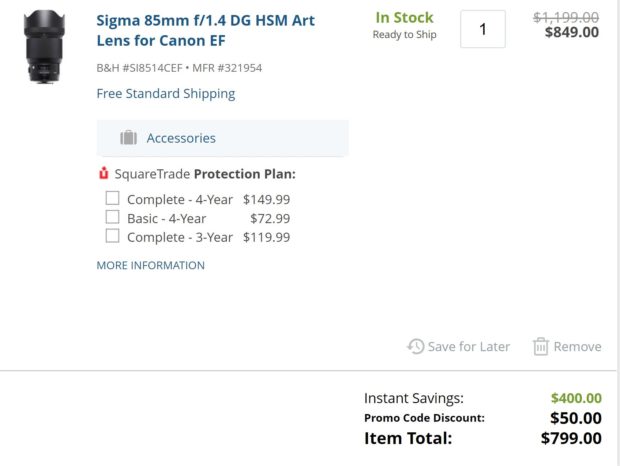Click the Remove trash can icon
This screenshot has height=466, width=620.
point(541,346)
